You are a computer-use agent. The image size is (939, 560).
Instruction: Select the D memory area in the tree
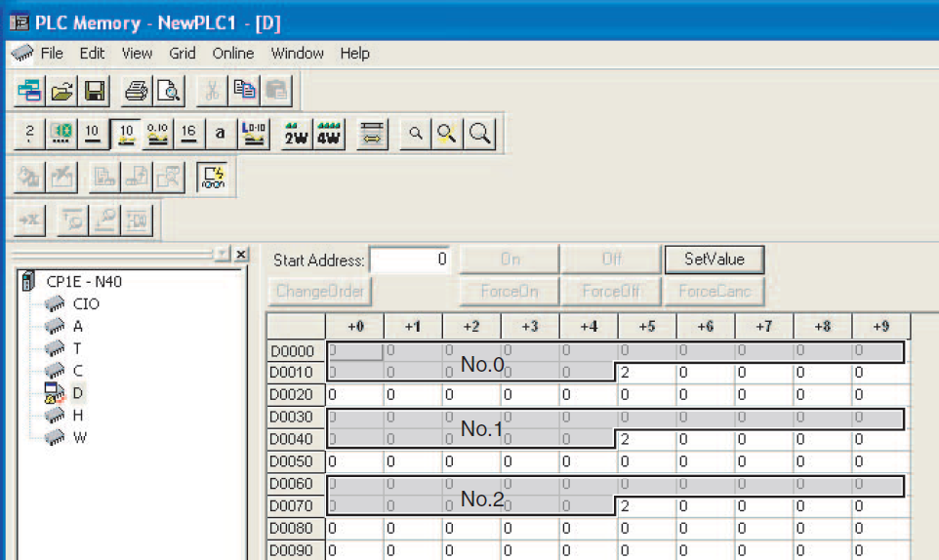77,393
